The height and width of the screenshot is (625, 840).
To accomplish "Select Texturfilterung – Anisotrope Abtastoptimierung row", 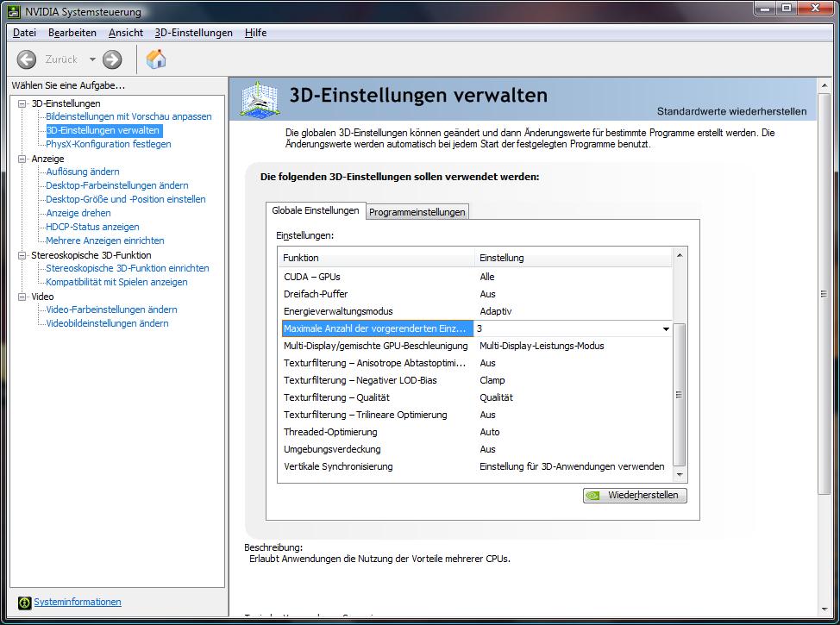I will coord(477,363).
